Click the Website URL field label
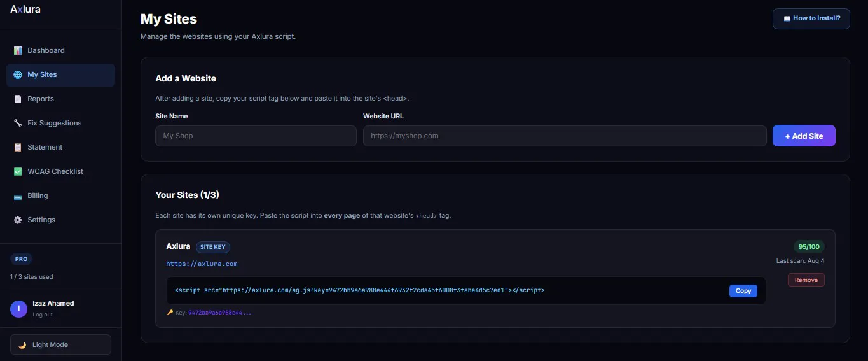Viewport: 868px width, 361px height. [383, 116]
